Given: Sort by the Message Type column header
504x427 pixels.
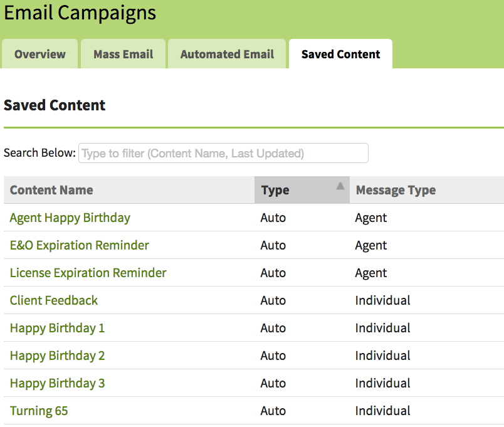Looking at the screenshot, I should [x=396, y=190].
